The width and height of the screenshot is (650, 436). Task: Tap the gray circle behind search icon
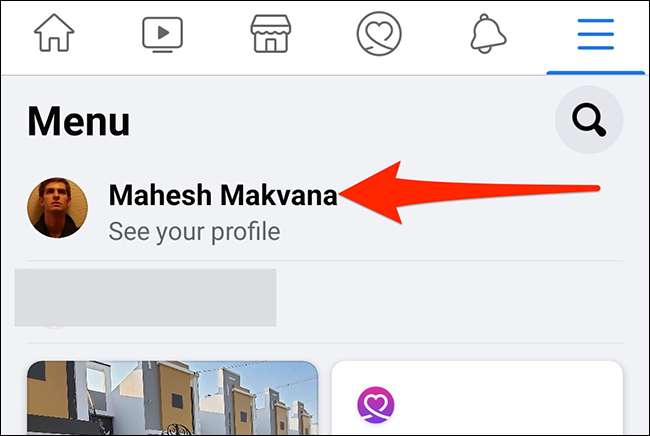(x=589, y=120)
